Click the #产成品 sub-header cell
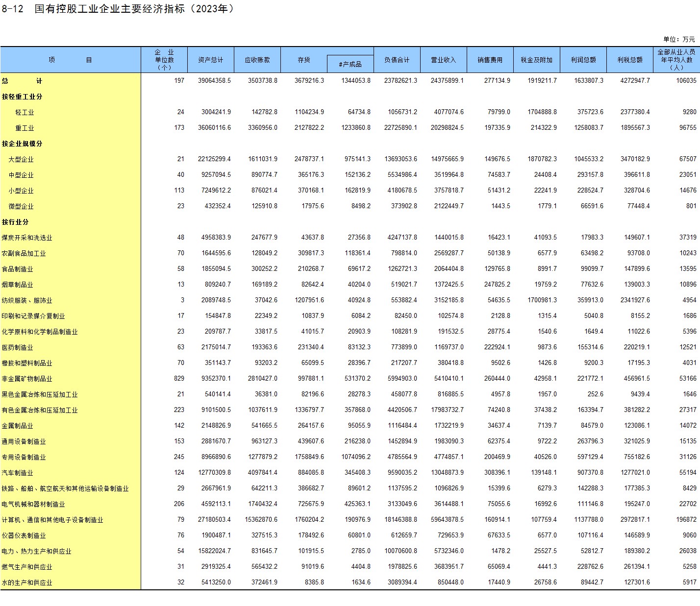Screen dimensions: 700x606 coord(350,64)
